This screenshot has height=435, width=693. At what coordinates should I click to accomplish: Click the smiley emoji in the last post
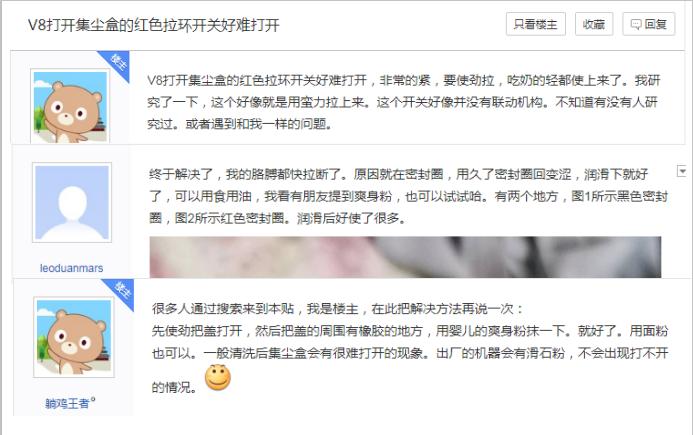[x=217, y=378]
